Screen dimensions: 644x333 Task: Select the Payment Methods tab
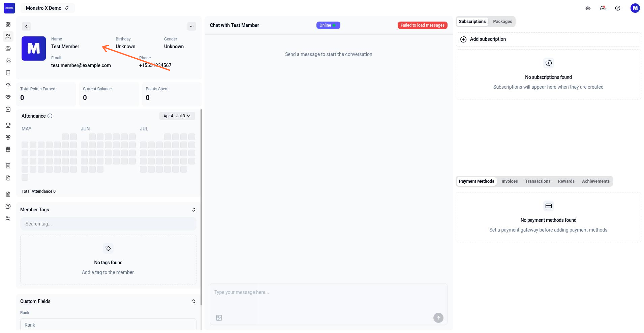(477, 181)
